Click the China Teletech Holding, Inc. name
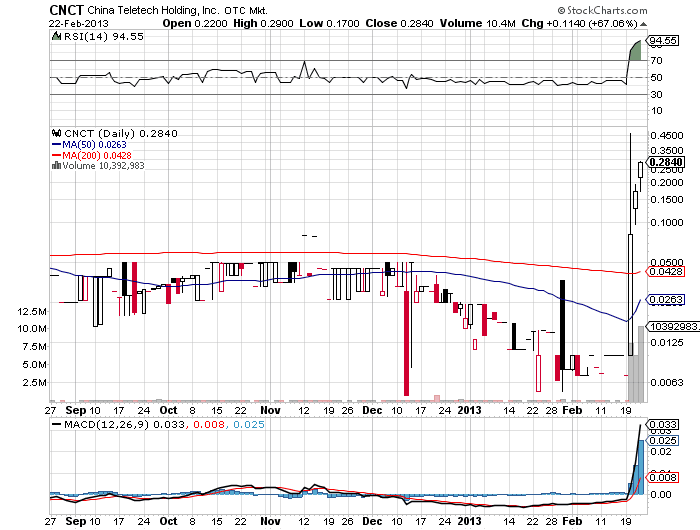 click(153, 10)
